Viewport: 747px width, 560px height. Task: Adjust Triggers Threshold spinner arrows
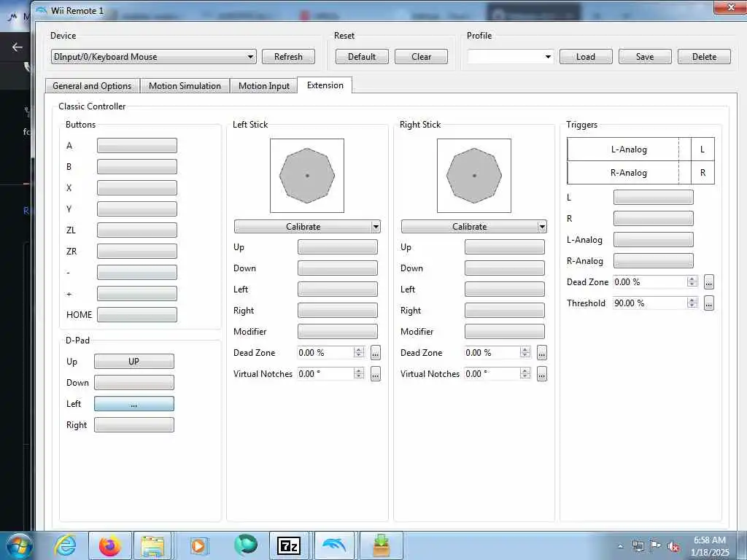click(x=692, y=303)
